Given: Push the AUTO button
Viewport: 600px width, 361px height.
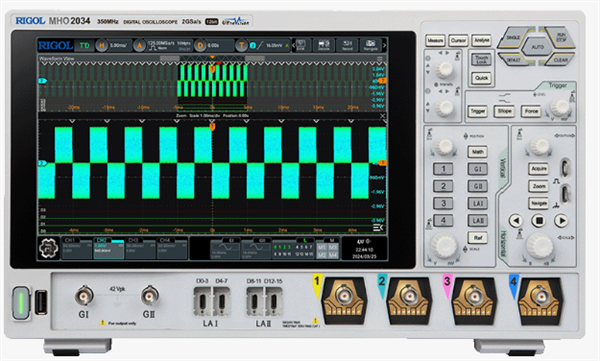Looking at the screenshot, I should click(538, 47).
